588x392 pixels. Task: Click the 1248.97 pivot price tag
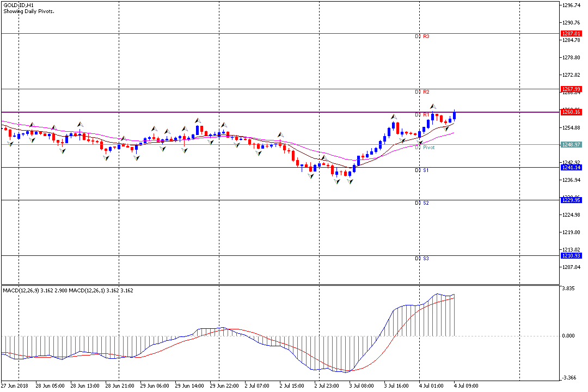pos(571,144)
